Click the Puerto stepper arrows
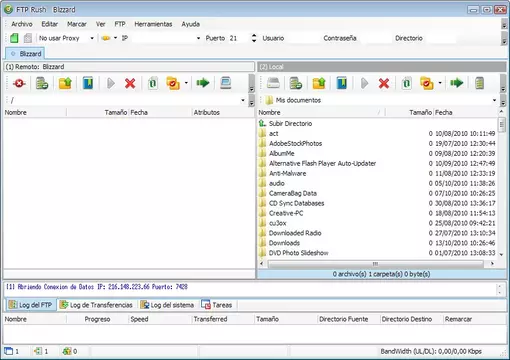 254,38
